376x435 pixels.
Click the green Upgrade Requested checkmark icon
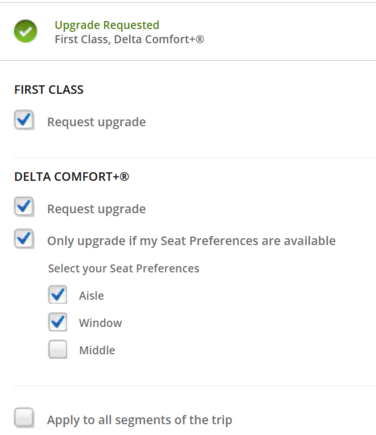[x=25, y=31]
